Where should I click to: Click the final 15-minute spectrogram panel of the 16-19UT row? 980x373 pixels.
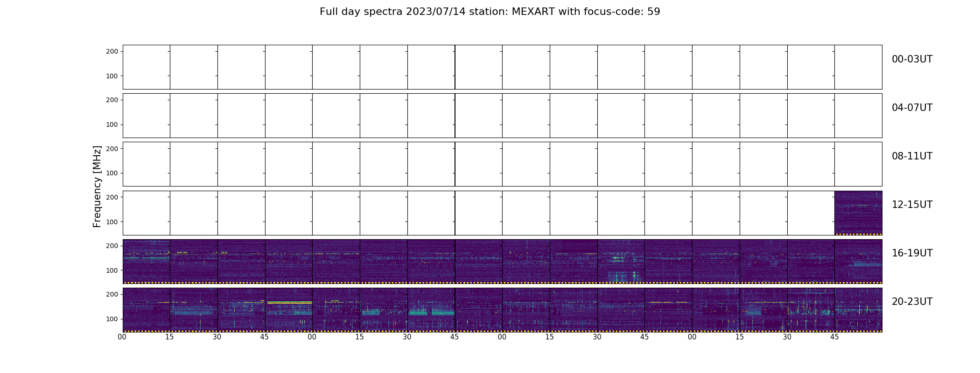click(858, 261)
